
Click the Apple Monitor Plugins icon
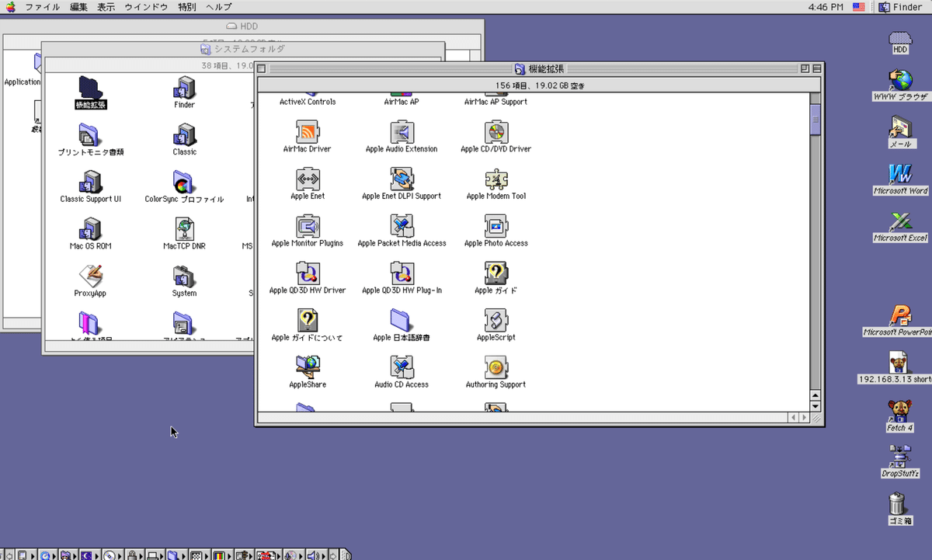pos(308,227)
